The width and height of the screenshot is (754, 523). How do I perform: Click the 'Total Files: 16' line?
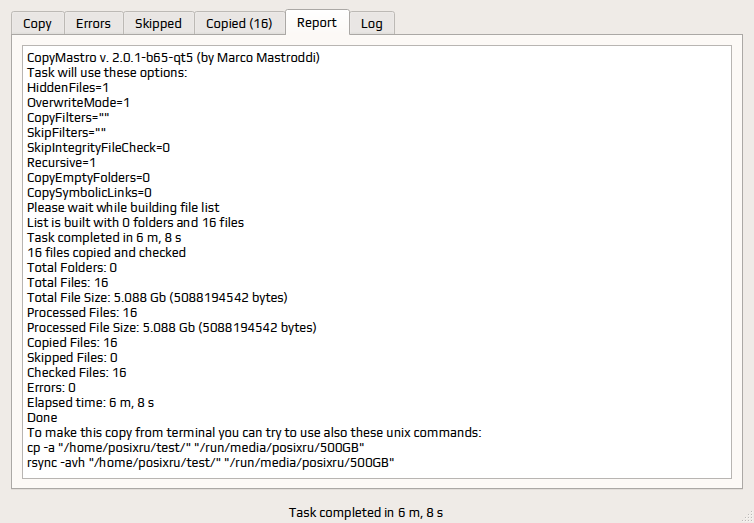click(x=67, y=283)
